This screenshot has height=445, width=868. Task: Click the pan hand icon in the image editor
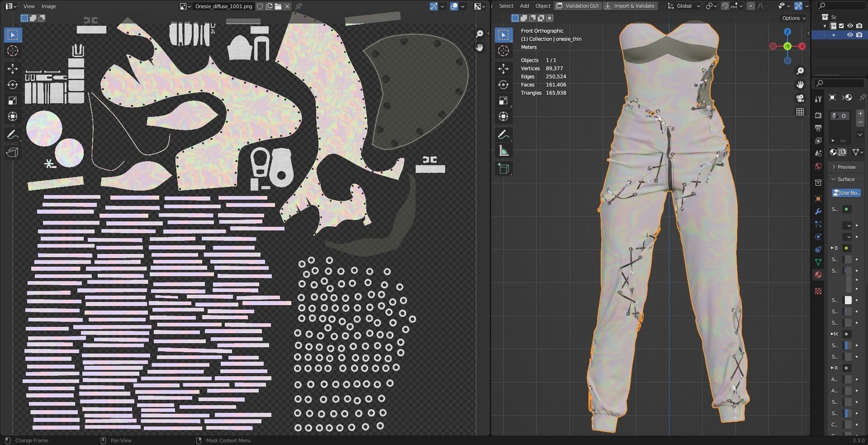coord(479,47)
